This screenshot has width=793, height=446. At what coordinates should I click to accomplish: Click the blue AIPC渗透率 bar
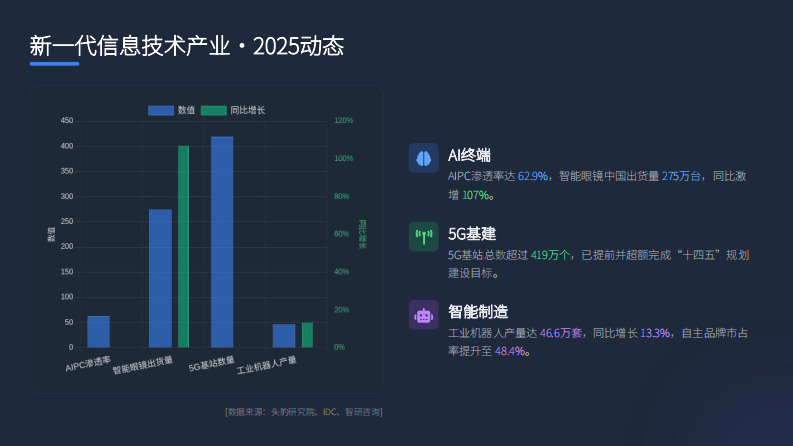point(99,332)
